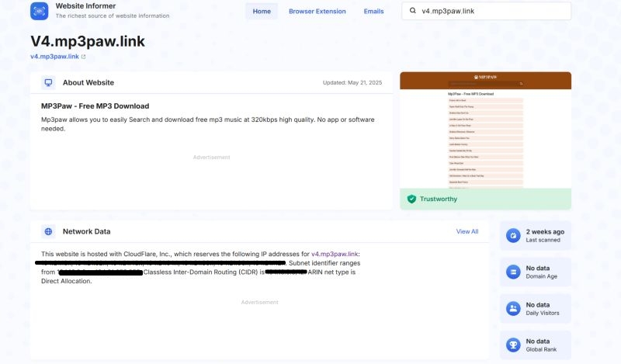The image size is (621, 364).
Task: Click the Website Informer title text
Action: pyautogui.click(x=85, y=6)
